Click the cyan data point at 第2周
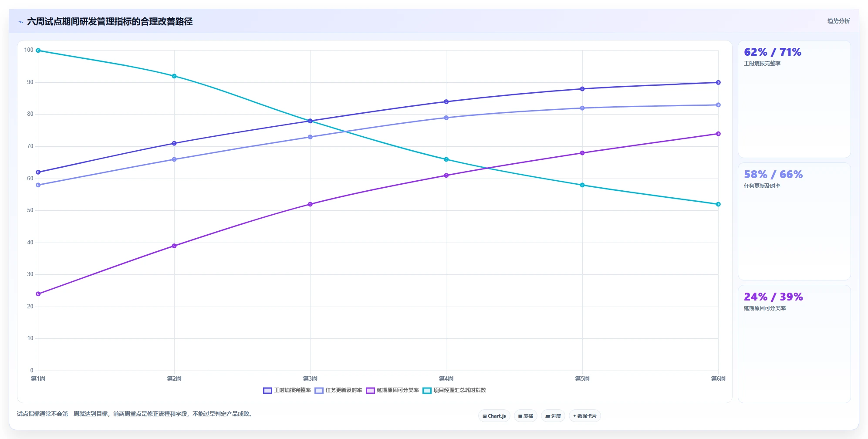 coord(174,76)
